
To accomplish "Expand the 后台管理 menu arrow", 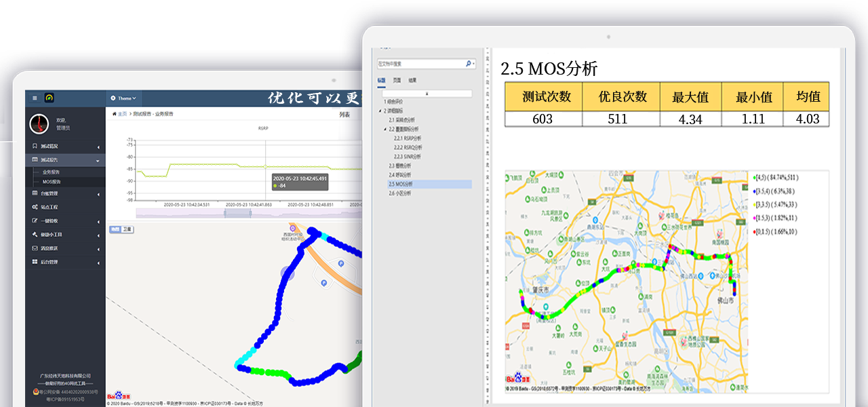I will click(98, 263).
